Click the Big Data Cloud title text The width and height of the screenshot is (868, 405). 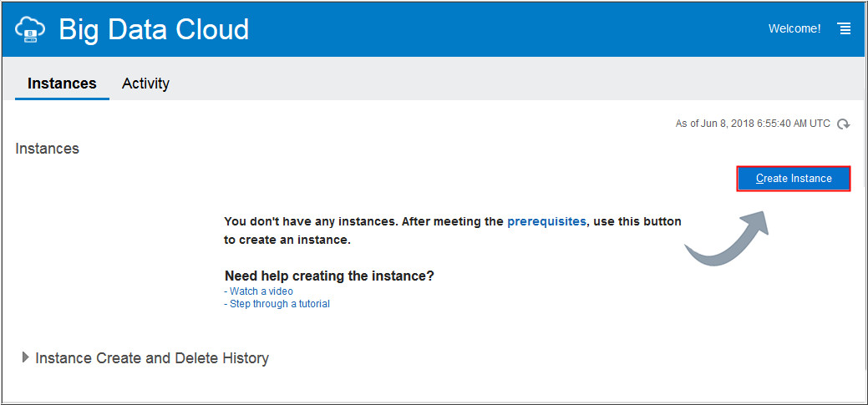(x=154, y=30)
